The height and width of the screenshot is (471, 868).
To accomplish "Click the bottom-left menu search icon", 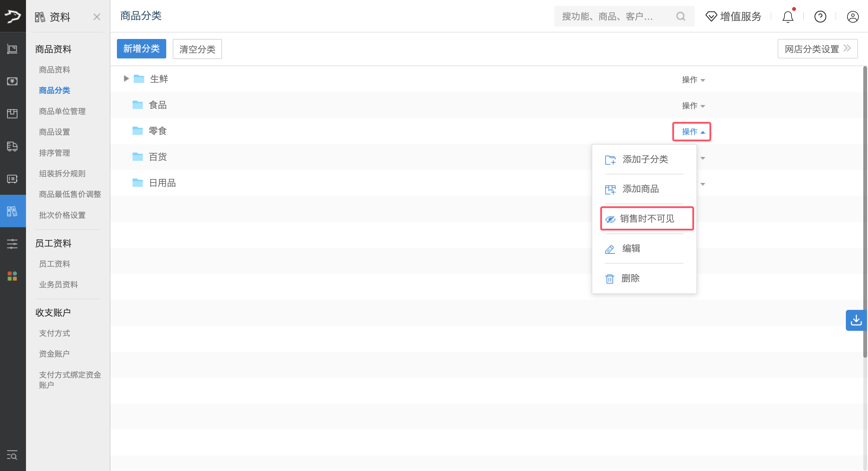I will click(x=12, y=455).
